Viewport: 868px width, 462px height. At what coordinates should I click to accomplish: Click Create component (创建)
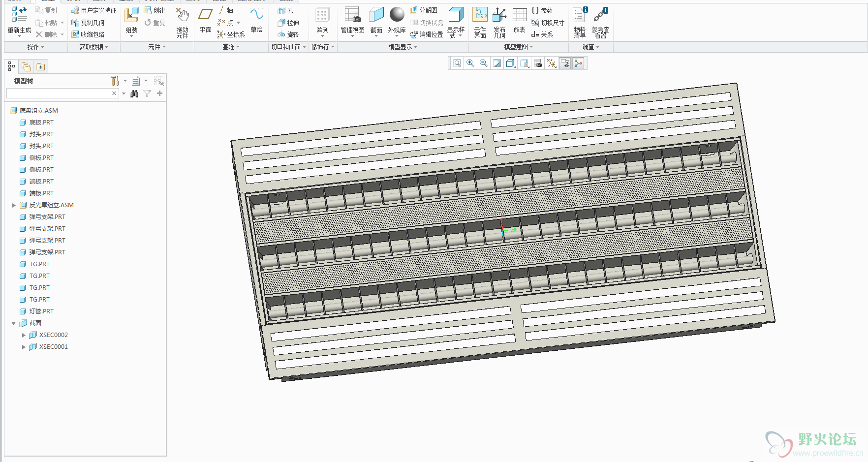click(155, 10)
